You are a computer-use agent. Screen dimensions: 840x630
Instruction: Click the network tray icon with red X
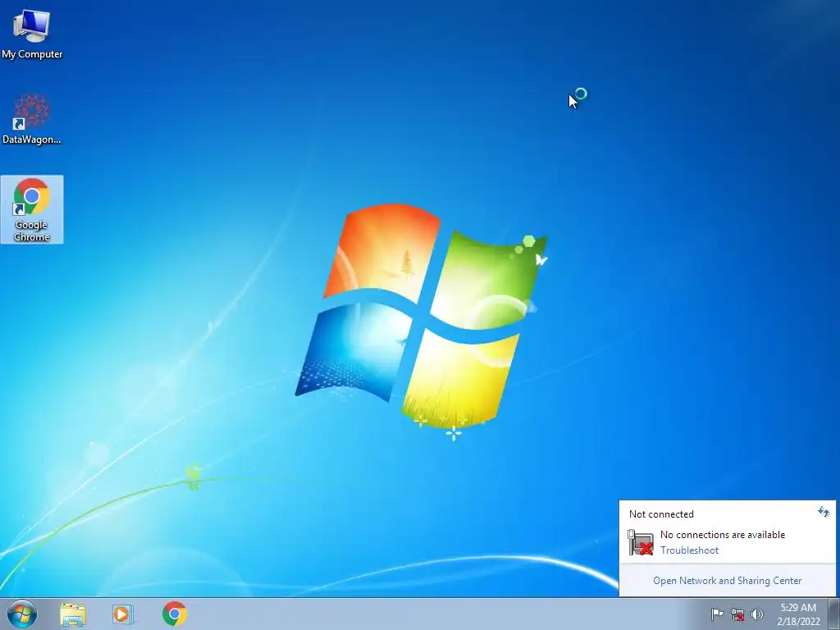tap(737, 614)
